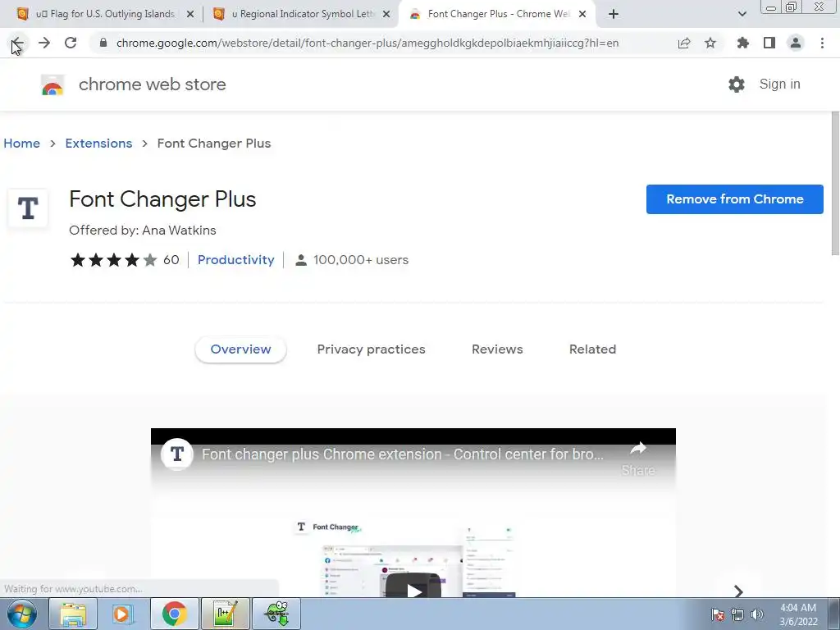840x630 pixels.
Task: Click the star rating of the extension
Action: 113,260
